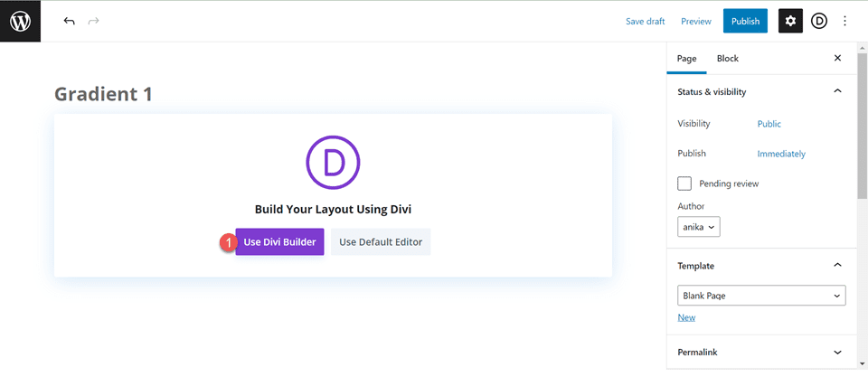Check the Pending review checkbox

tap(684, 184)
